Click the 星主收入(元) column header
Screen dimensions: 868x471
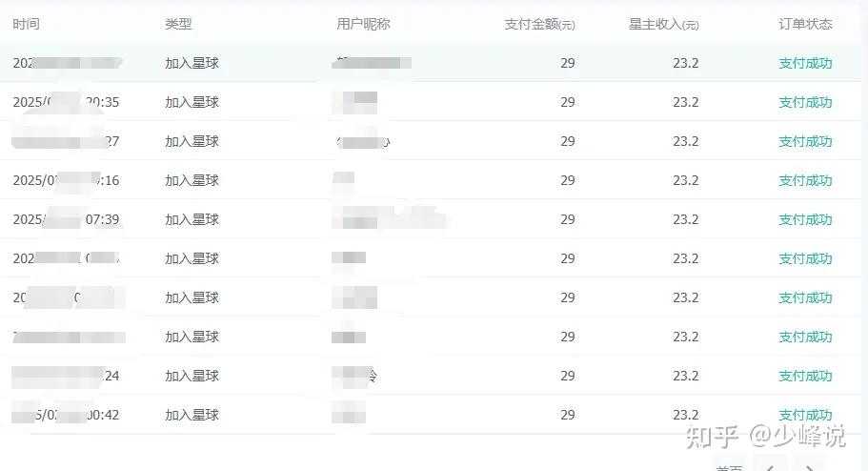tap(664, 24)
